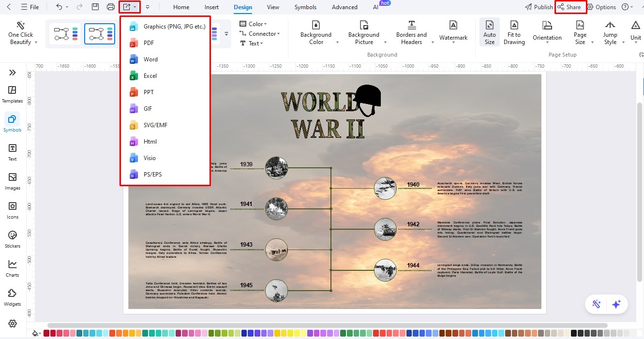This screenshot has height=339, width=644.
Task: Click the Export icon in quick toolbar
Action: click(x=127, y=7)
